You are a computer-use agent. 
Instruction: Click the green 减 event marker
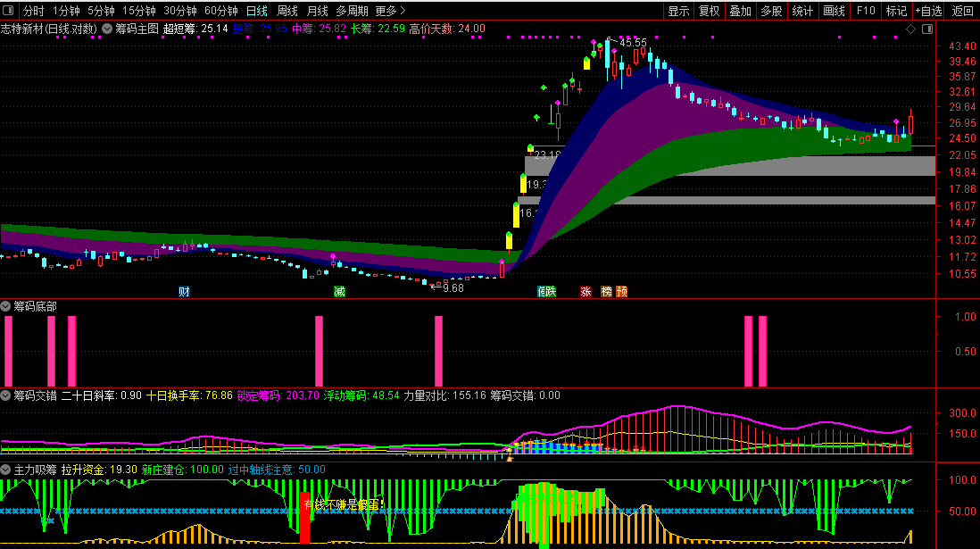(339, 291)
